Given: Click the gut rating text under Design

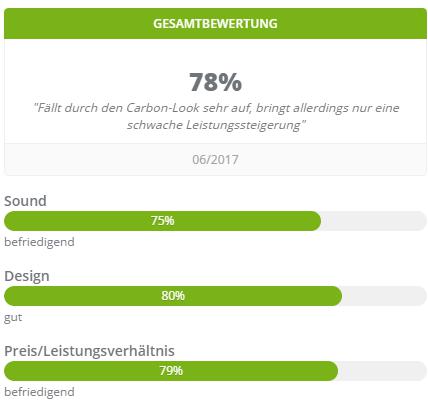Looking at the screenshot, I should point(13,317).
